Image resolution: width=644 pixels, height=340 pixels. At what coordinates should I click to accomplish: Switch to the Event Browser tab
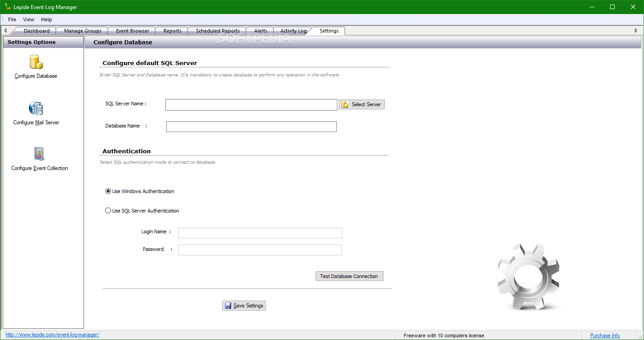tap(132, 31)
